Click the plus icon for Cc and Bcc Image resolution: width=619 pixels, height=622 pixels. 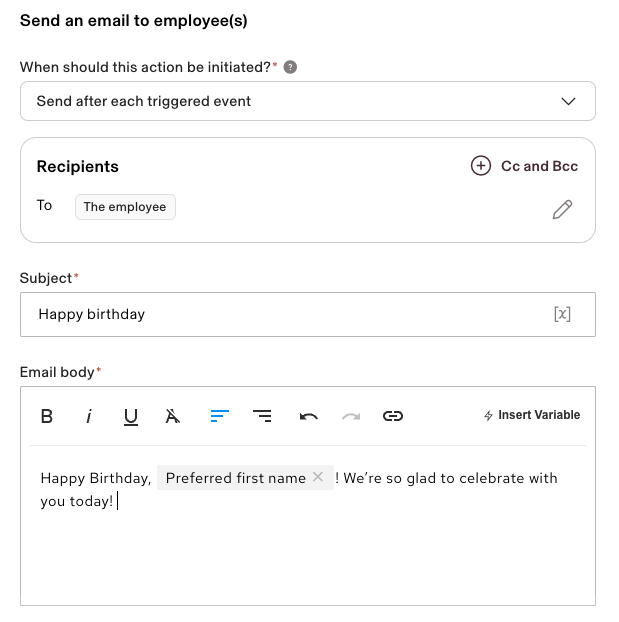coord(481,166)
